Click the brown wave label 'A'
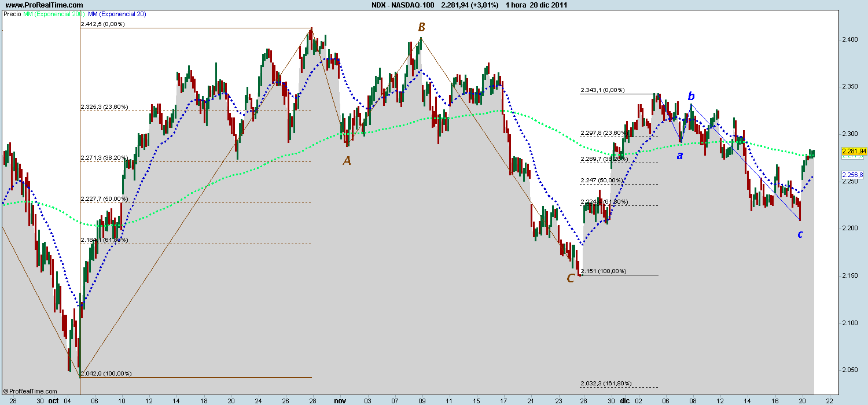This screenshot has height=405, width=868. click(347, 161)
